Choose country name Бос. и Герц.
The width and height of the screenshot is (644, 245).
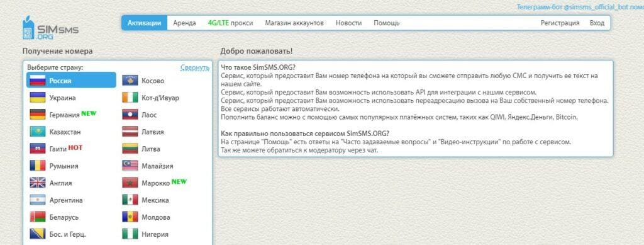pyautogui.click(x=67, y=235)
